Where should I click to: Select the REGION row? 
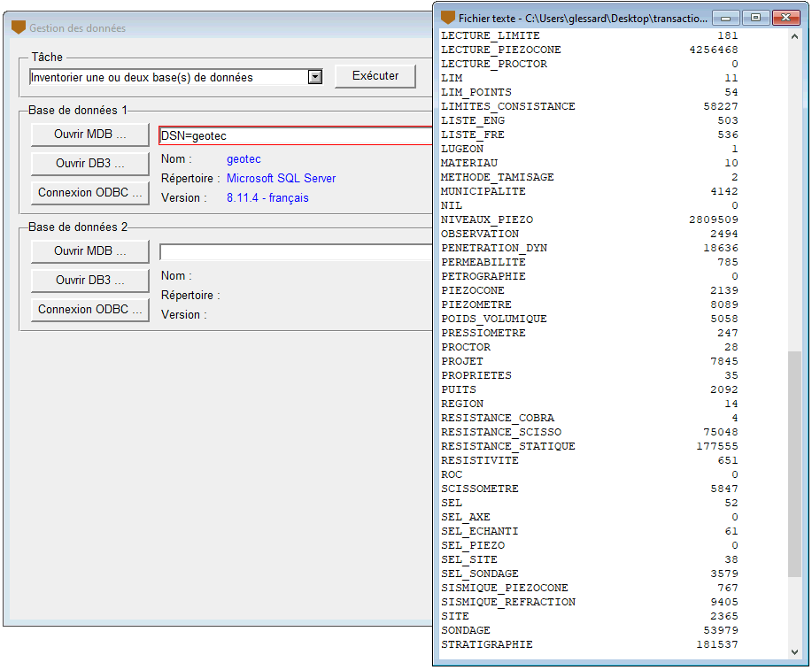(x=590, y=404)
